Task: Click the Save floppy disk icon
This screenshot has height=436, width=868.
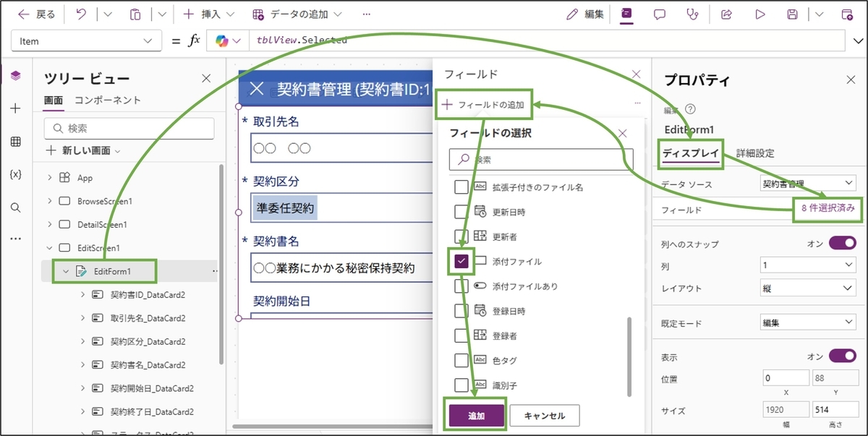Action: 793,14
